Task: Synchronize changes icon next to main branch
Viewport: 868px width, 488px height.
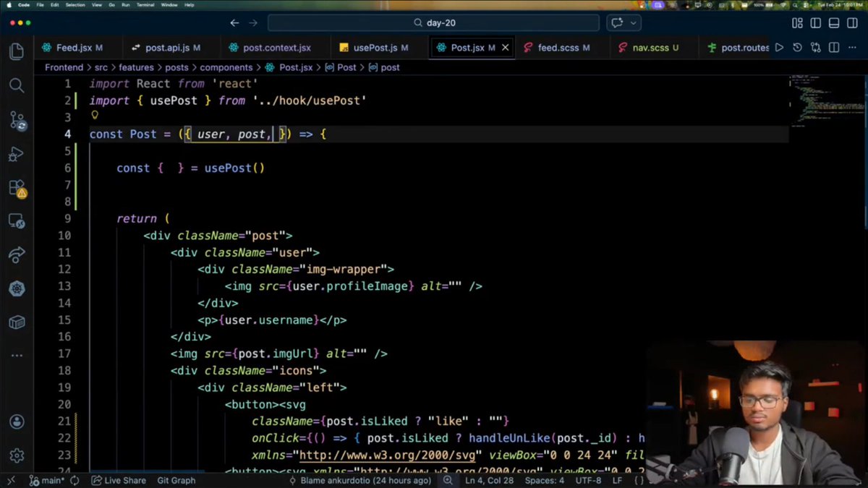Action: click(74, 480)
